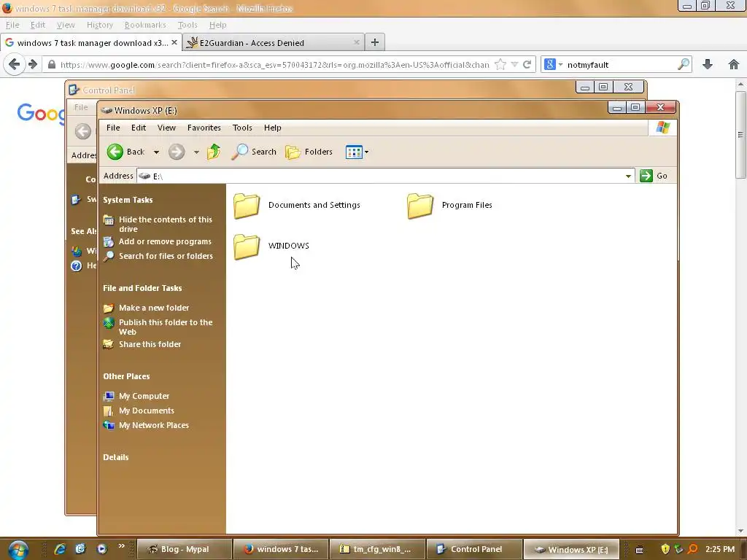The height and width of the screenshot is (560, 747).
Task: Expand the Address bar dropdown
Action: pyautogui.click(x=628, y=176)
